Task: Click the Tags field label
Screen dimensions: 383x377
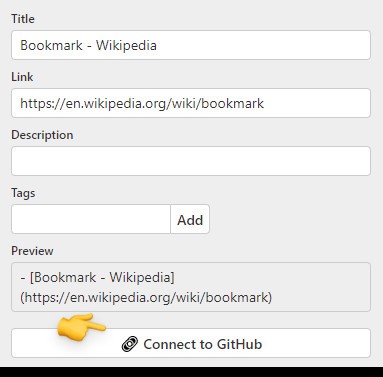Action: pyautogui.click(x=23, y=193)
